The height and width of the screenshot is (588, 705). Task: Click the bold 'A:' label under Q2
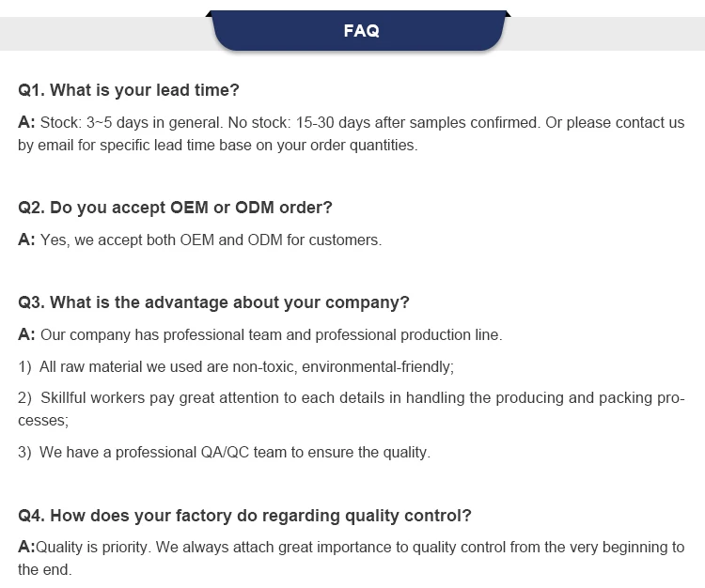point(26,240)
